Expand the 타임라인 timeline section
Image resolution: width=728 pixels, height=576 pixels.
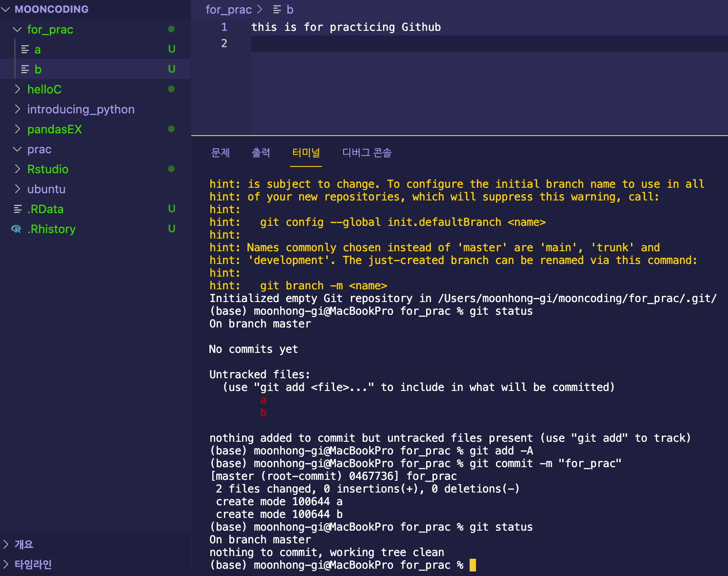coord(6,564)
